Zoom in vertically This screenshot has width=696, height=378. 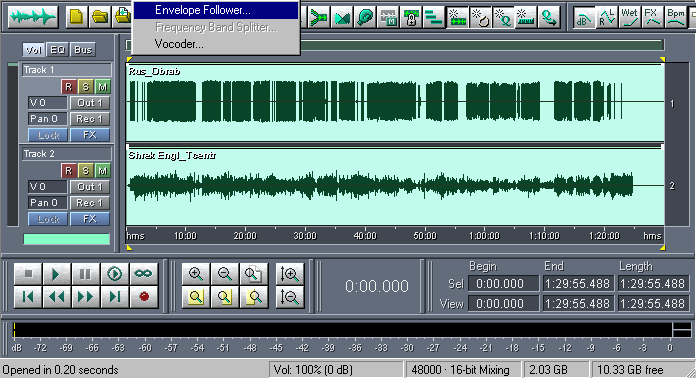(x=289, y=274)
